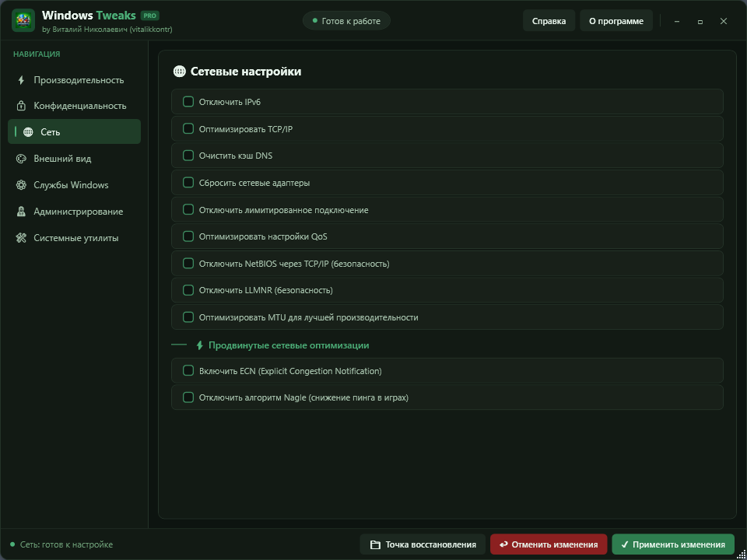The image size is (747, 560).
Task: Click the Сетевые настройки heading text
Action: [246, 72]
